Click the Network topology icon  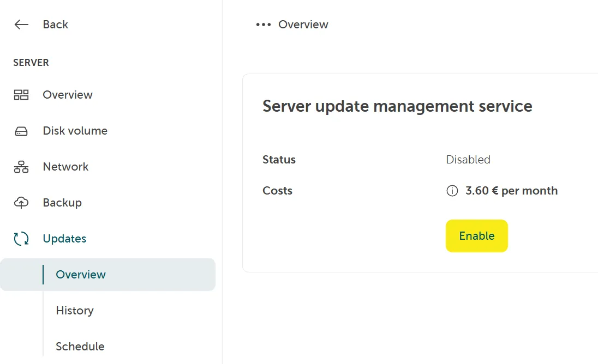pyautogui.click(x=21, y=166)
